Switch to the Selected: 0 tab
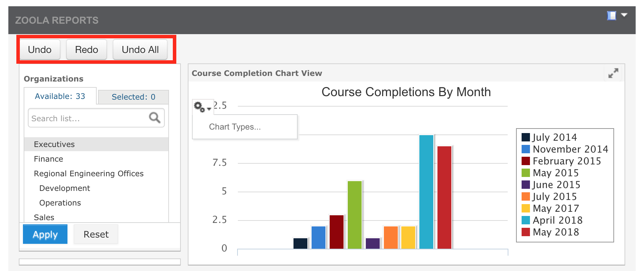This screenshot has height=271, width=644. point(134,97)
